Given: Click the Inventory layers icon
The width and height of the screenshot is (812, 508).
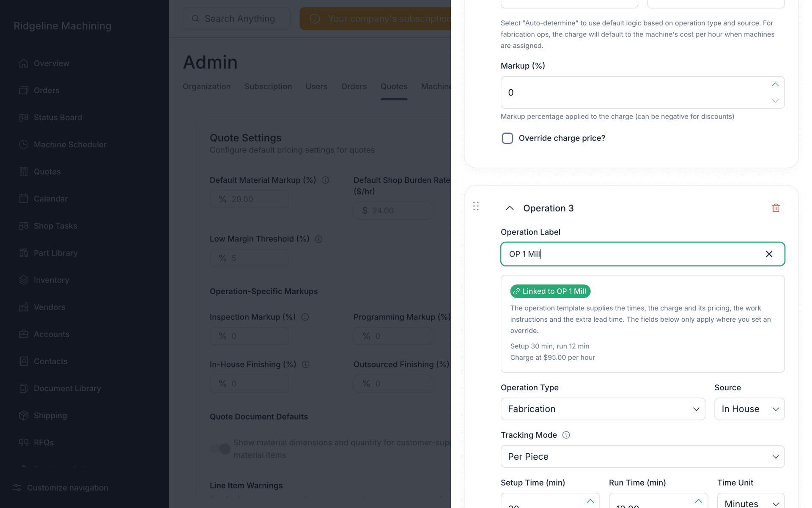Looking at the screenshot, I should (24, 280).
